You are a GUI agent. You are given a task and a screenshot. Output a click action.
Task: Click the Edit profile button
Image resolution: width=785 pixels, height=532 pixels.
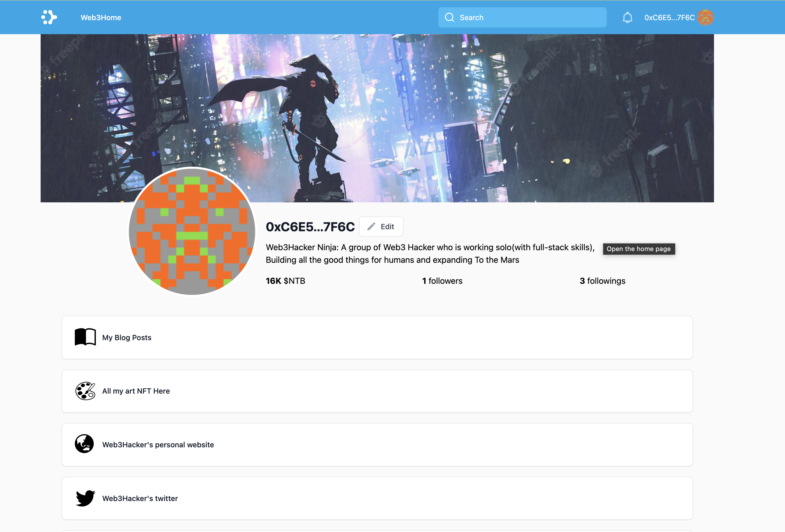[x=381, y=227]
